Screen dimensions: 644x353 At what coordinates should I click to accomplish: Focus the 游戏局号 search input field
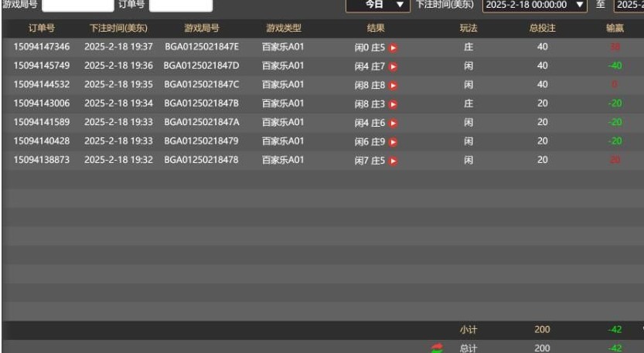point(77,5)
